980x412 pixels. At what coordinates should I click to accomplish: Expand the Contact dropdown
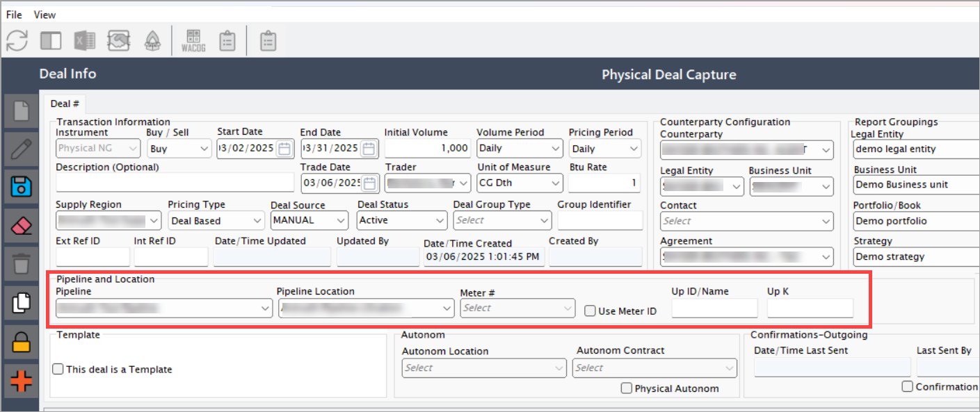tap(747, 221)
